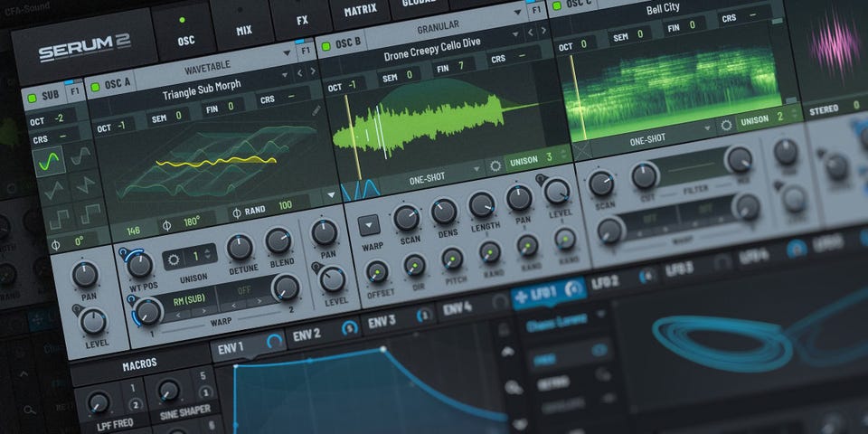Select the previous OSC A wavetable
Viewport: 868px width, 434px height.
[x=299, y=72]
